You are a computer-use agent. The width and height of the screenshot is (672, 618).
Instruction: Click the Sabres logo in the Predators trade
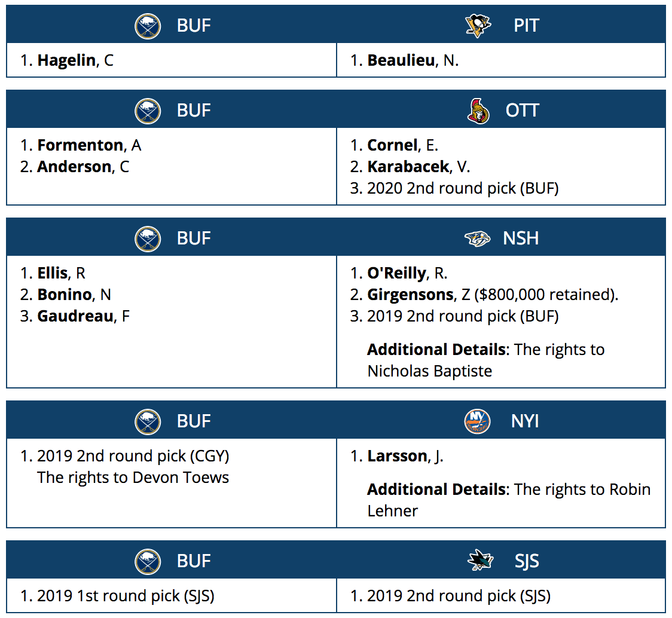tap(148, 239)
